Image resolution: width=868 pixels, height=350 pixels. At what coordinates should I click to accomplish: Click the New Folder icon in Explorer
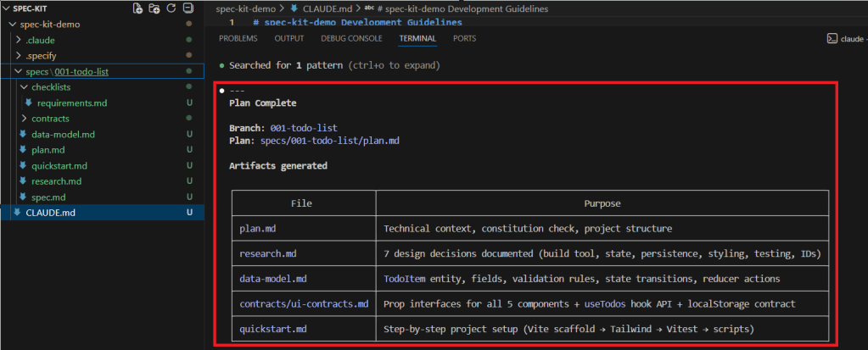coord(154,8)
